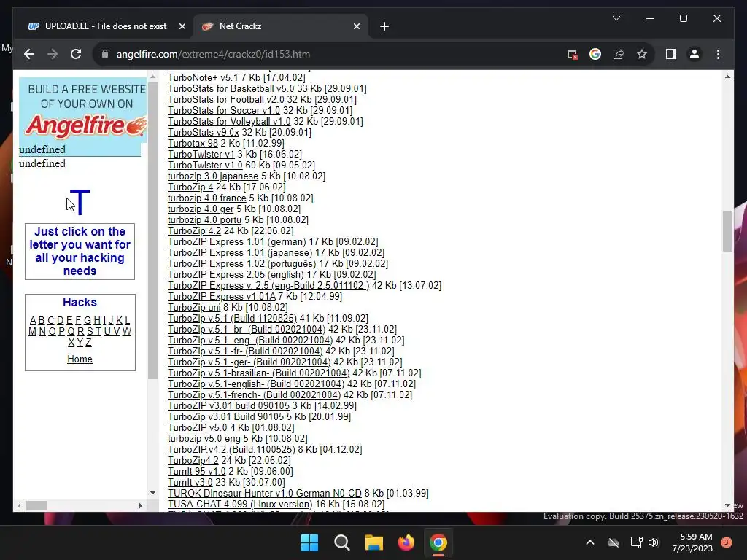Open TurboZip uni link
747x560 pixels.
pos(194,308)
